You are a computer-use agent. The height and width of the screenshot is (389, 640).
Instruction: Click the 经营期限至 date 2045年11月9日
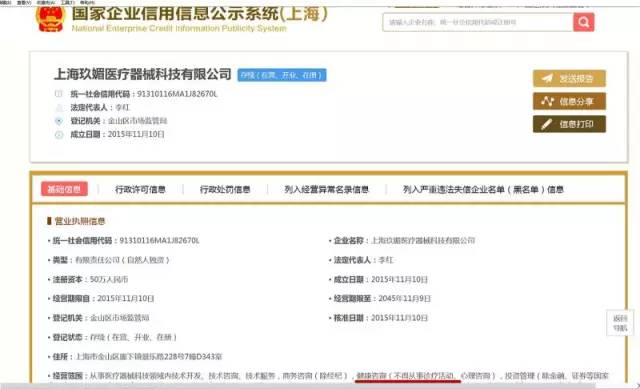tap(404, 299)
